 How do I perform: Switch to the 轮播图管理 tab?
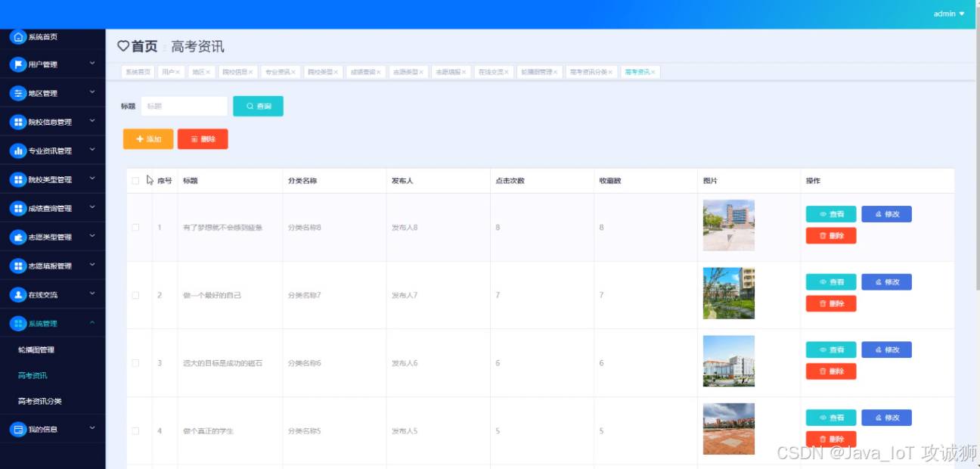click(x=537, y=72)
